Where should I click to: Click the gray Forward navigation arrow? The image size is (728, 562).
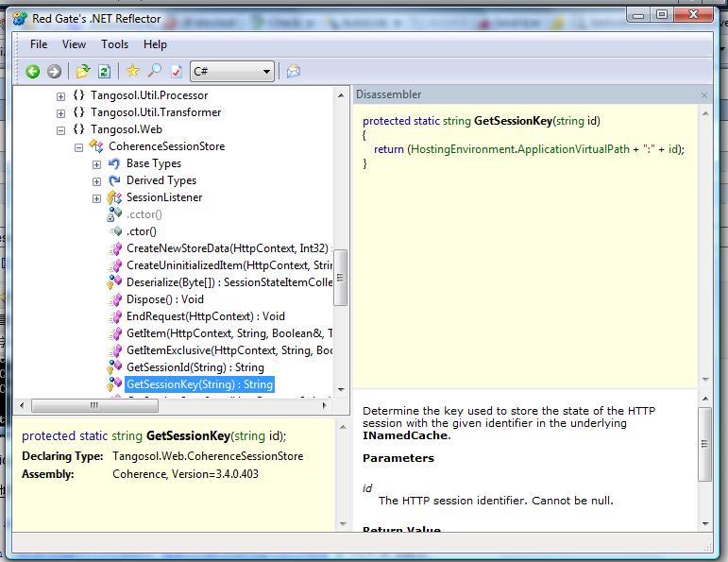55,72
